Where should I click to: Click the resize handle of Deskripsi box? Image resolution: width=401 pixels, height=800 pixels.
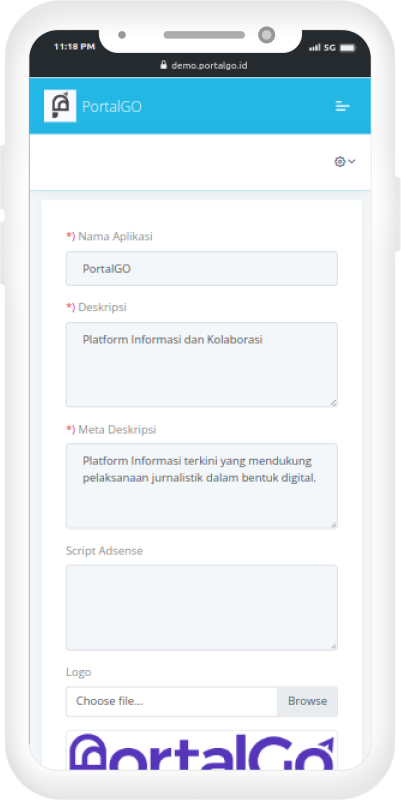click(333, 403)
